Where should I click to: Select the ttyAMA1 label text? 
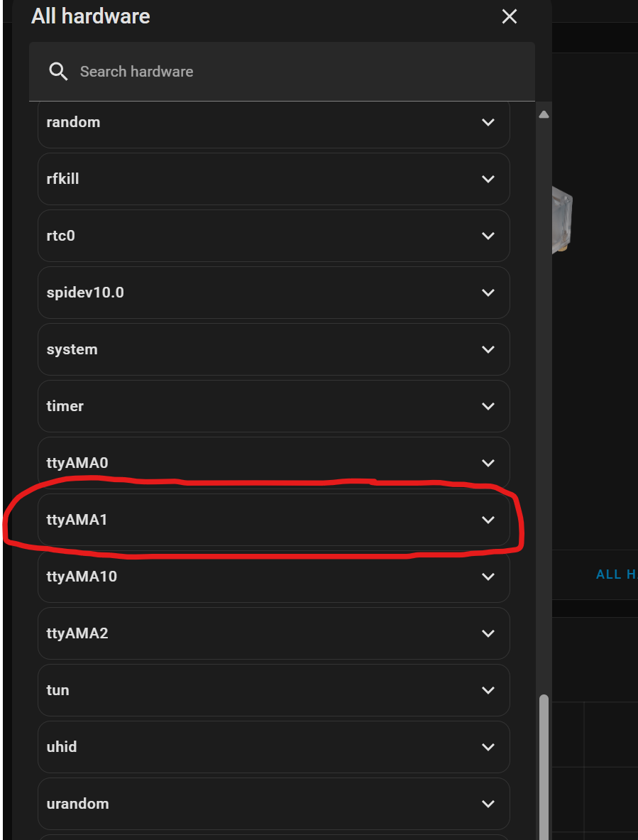click(x=77, y=520)
